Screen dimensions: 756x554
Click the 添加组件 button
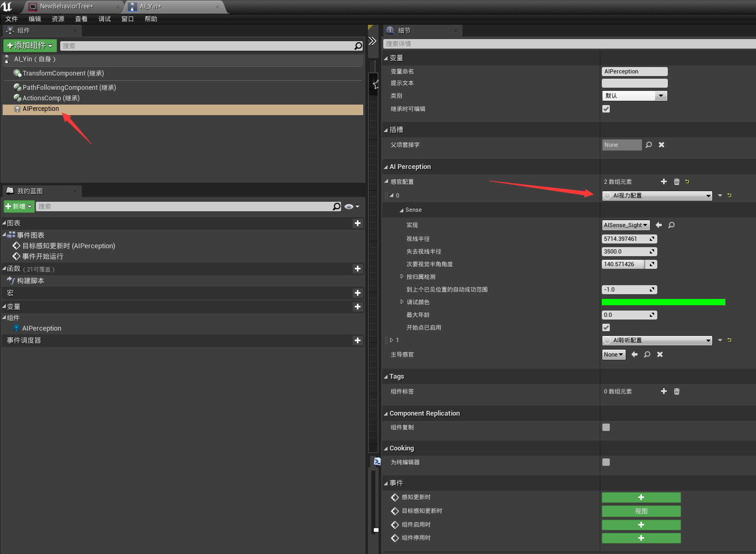pos(30,45)
